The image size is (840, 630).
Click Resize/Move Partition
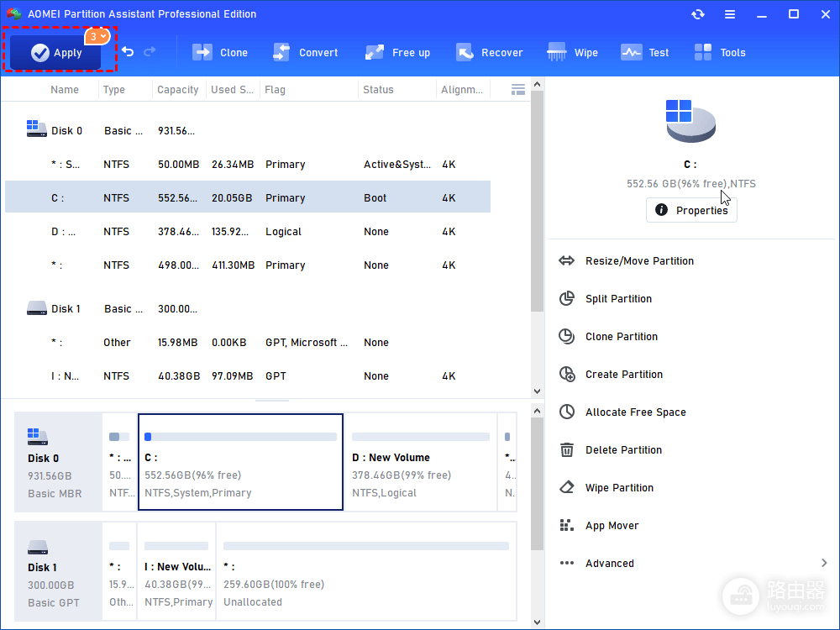(639, 261)
